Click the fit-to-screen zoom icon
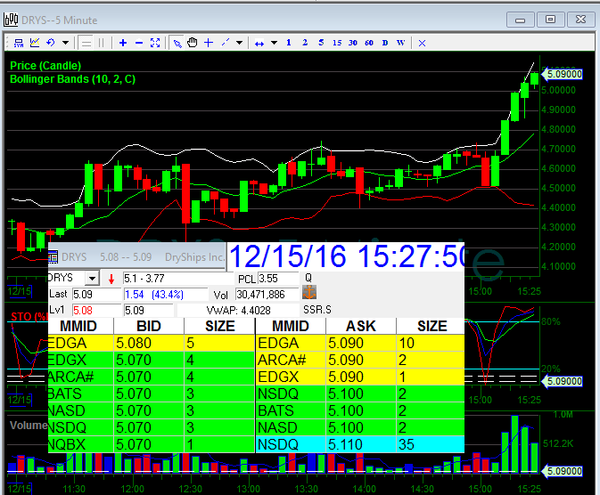The width and height of the screenshot is (600, 495). [155, 42]
